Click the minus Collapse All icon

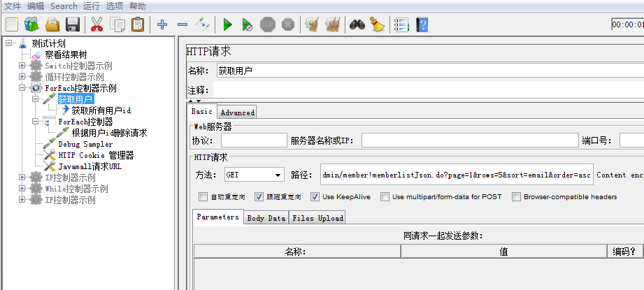tap(183, 24)
